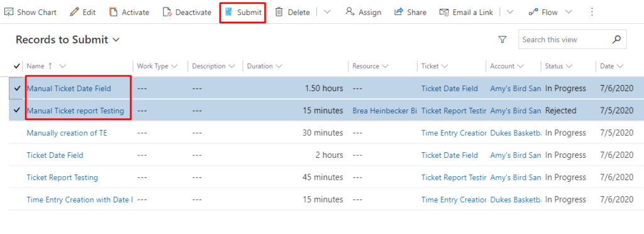
Task: Click the Deactivate record icon
Action: (167, 13)
